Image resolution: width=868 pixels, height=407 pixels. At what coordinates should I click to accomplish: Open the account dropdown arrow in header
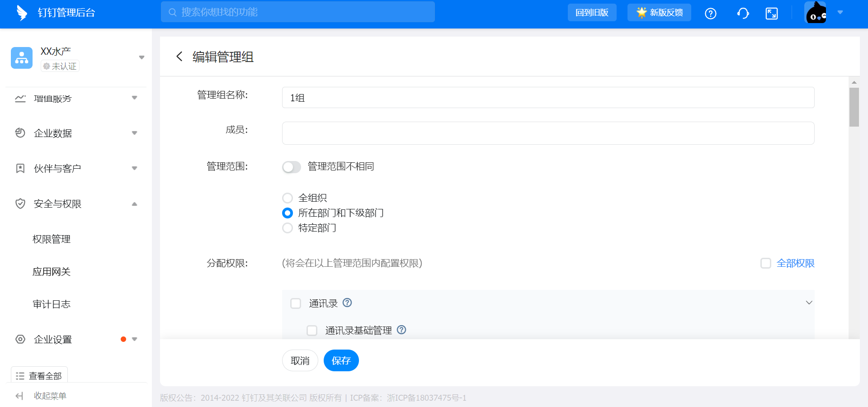pos(840,12)
